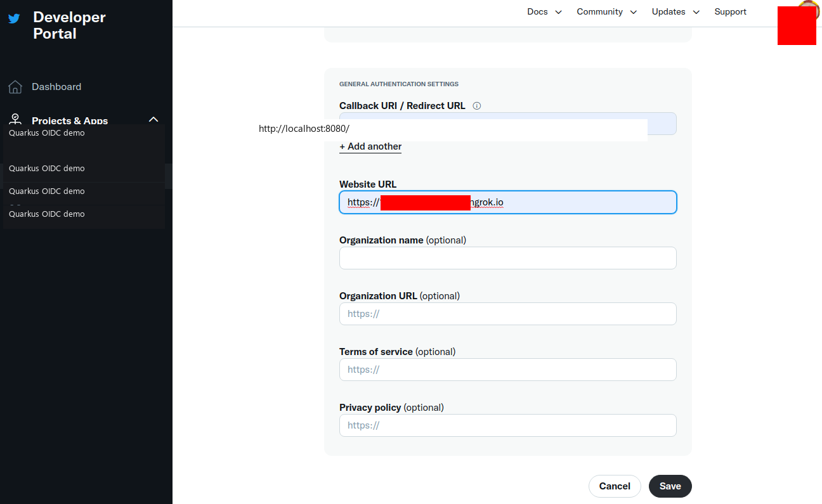The height and width of the screenshot is (504, 822).
Task: Click the Organization name input field
Action: point(508,258)
